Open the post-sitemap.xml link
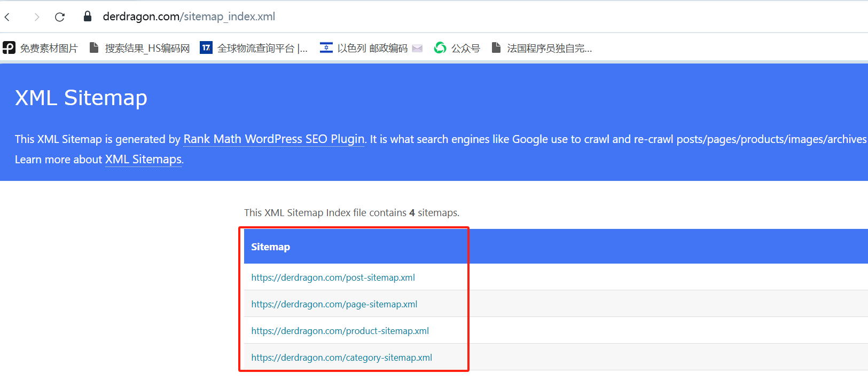This screenshot has width=868, height=389. (333, 277)
